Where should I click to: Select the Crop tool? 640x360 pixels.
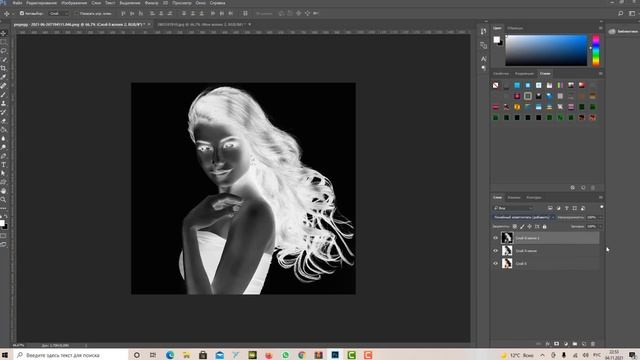point(4,68)
